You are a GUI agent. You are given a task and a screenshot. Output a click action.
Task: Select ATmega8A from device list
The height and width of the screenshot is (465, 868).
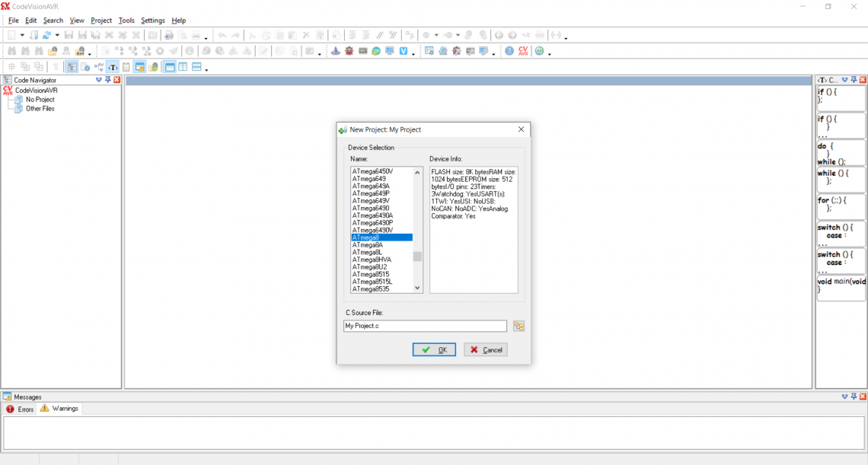tap(368, 245)
